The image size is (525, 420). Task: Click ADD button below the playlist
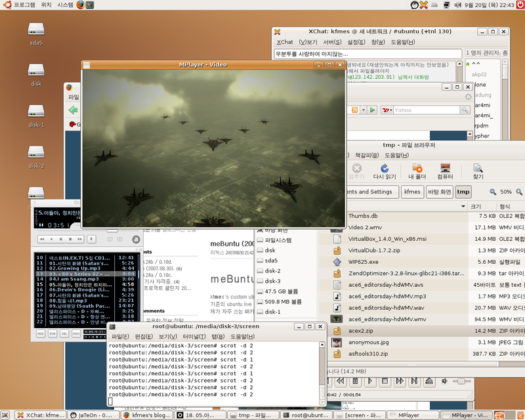click(x=41, y=333)
